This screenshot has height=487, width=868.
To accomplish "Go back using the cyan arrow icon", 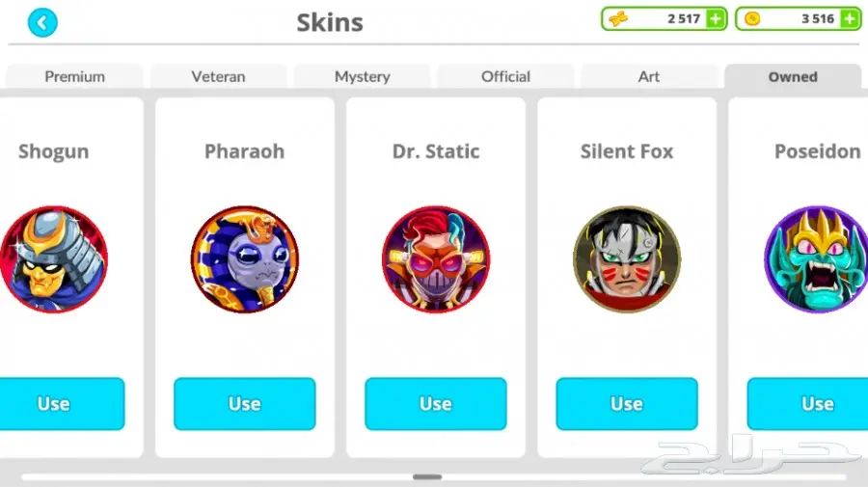I will point(42,23).
